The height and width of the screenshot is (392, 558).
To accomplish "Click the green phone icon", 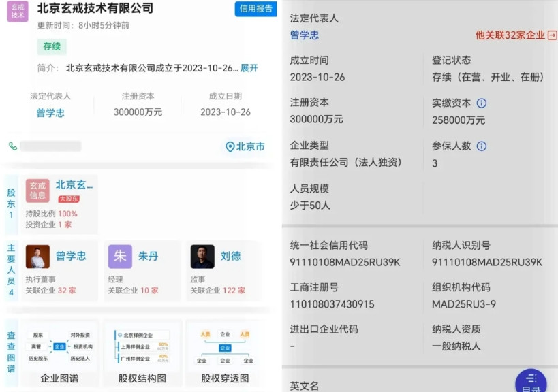I will click(x=13, y=146).
